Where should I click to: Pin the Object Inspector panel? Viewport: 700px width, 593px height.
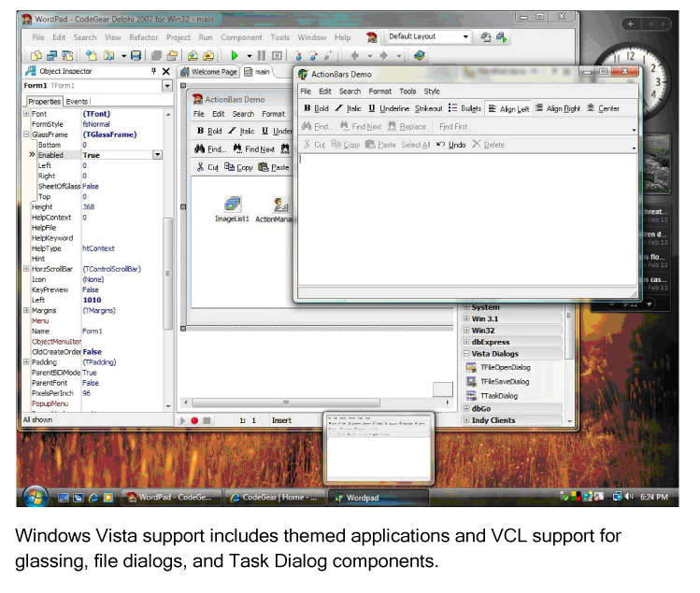(153, 71)
